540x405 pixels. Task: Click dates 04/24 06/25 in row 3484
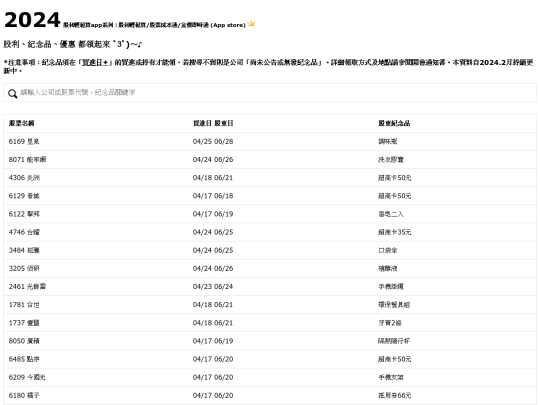(213, 250)
